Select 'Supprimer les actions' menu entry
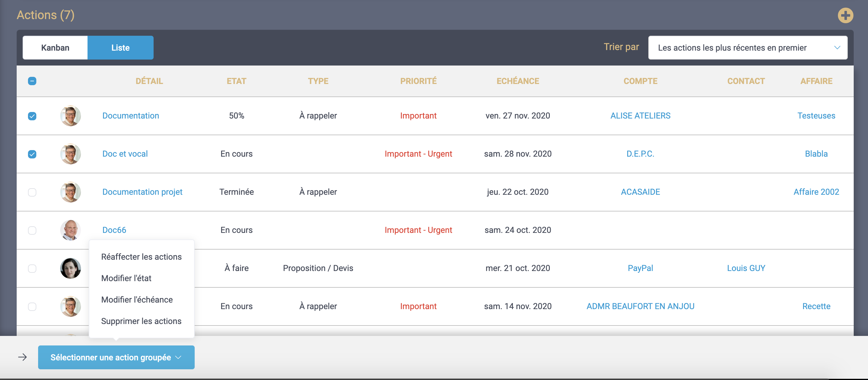 point(141,321)
